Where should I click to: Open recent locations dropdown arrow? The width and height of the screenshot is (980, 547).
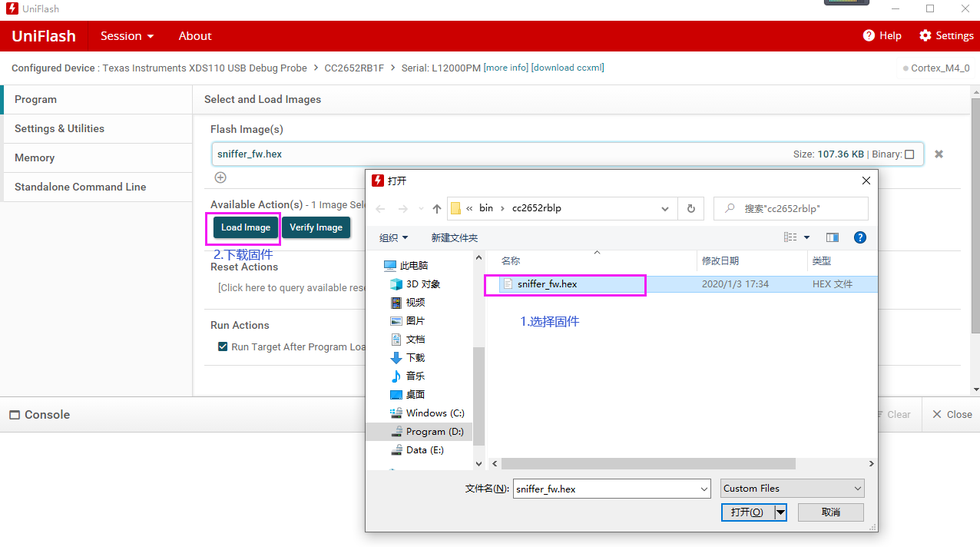420,209
